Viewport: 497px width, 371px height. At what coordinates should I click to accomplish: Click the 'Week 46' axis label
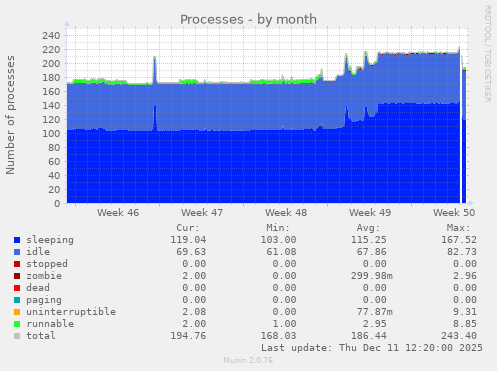[118, 213]
